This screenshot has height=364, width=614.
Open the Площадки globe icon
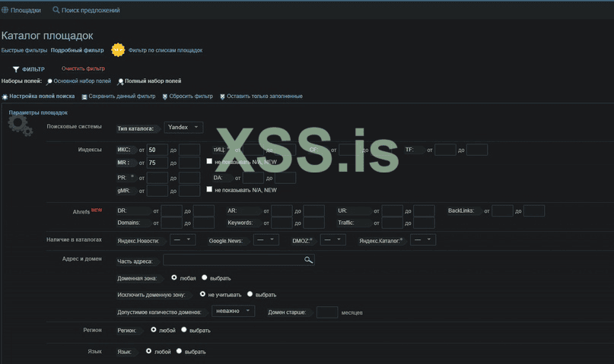(5, 10)
